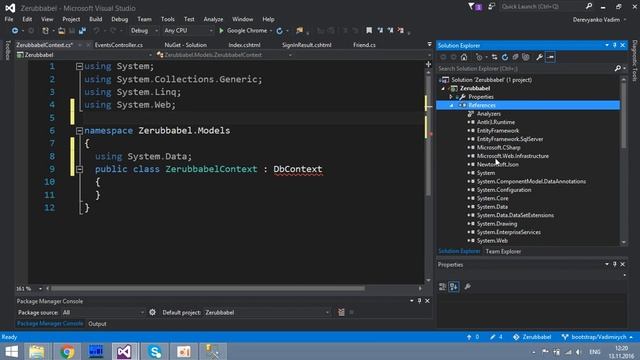Switch to Index.cshtml tab
The image size is (640, 360).
point(244,45)
